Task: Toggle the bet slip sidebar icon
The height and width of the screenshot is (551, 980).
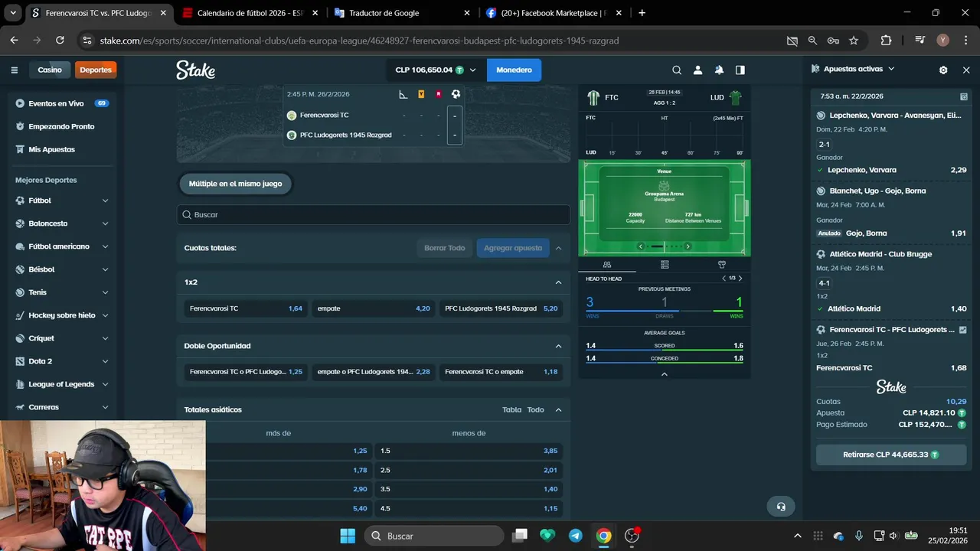Action: click(x=740, y=70)
